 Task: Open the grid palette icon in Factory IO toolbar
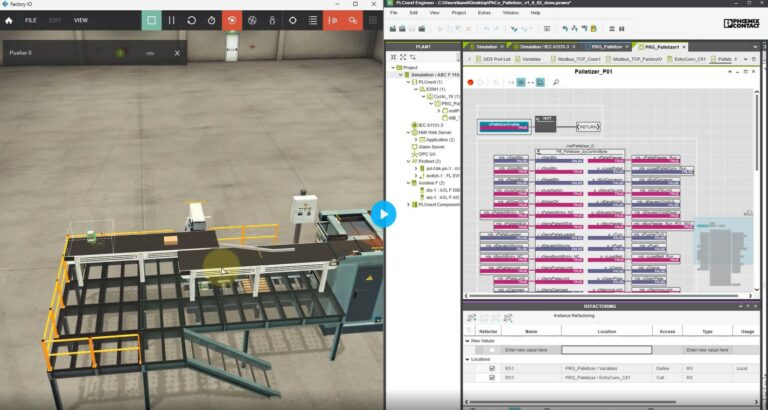click(373, 21)
